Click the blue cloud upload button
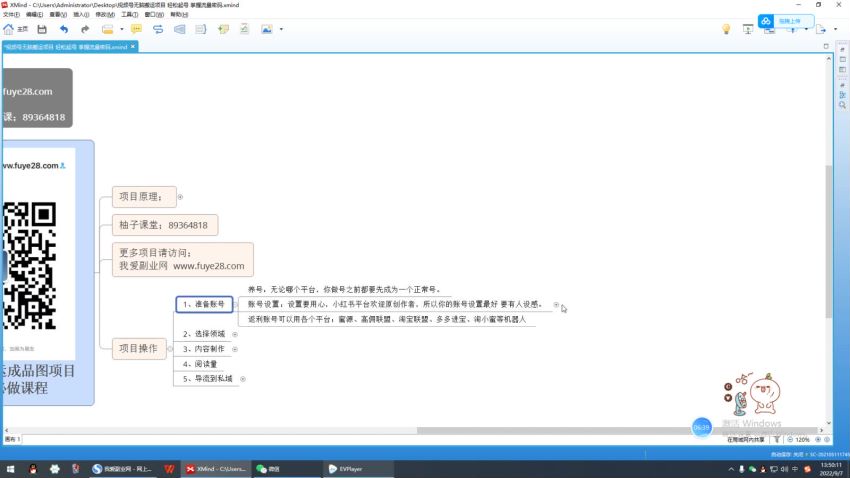The image size is (850, 478). [785, 21]
